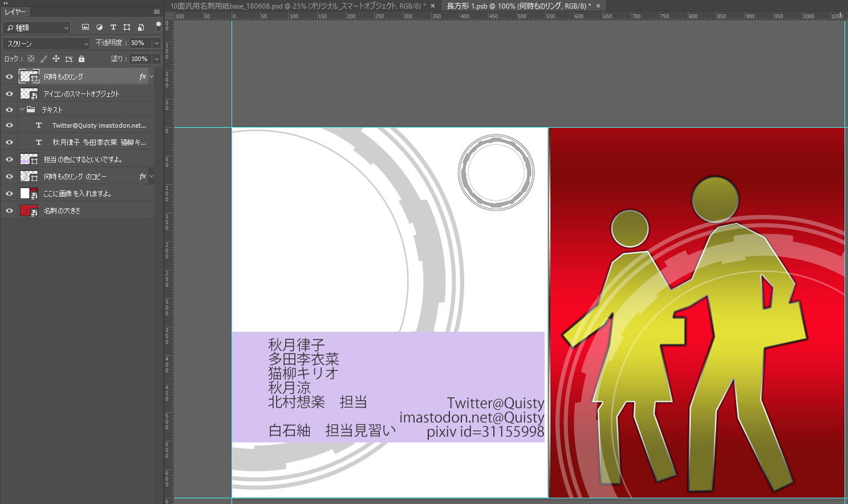Open the スクリーン blend mode dropdown

point(46,43)
